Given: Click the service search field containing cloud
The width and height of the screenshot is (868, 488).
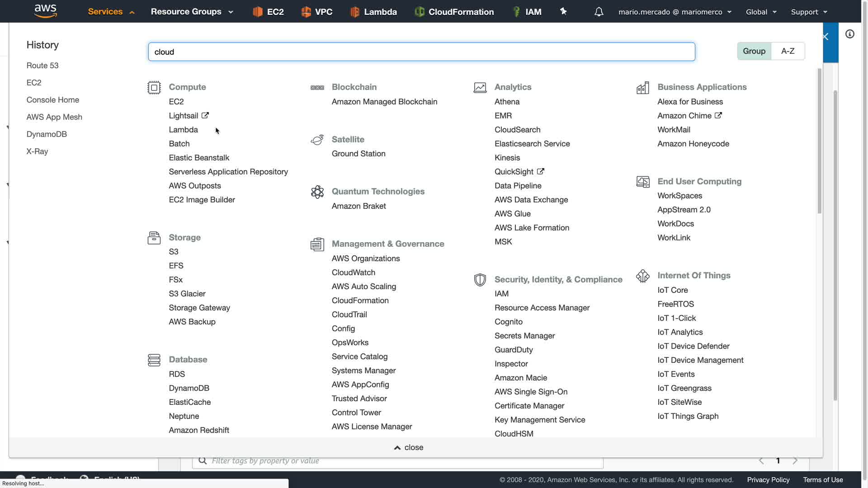Looking at the screenshot, I should 421,52.
